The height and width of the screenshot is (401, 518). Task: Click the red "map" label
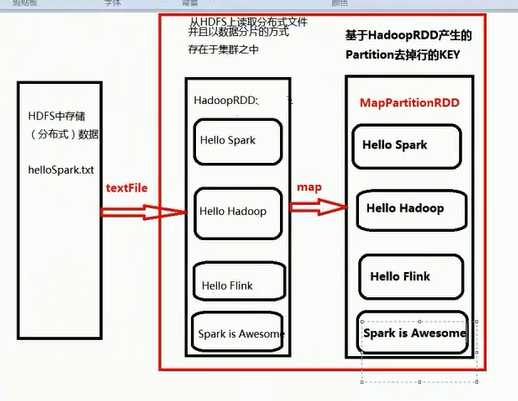pyautogui.click(x=309, y=187)
